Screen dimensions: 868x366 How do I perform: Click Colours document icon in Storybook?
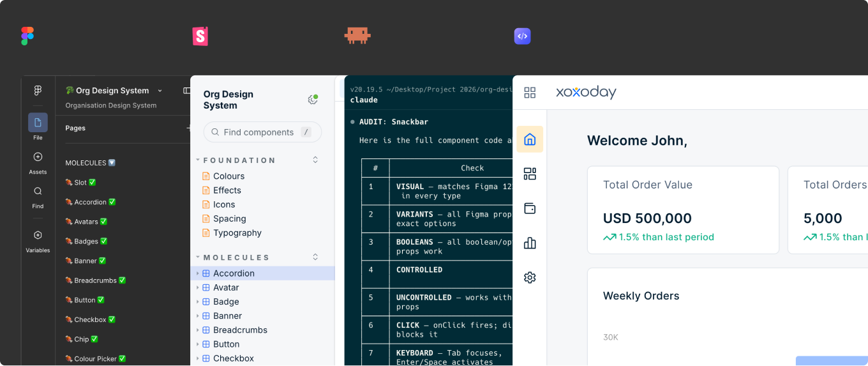(206, 176)
